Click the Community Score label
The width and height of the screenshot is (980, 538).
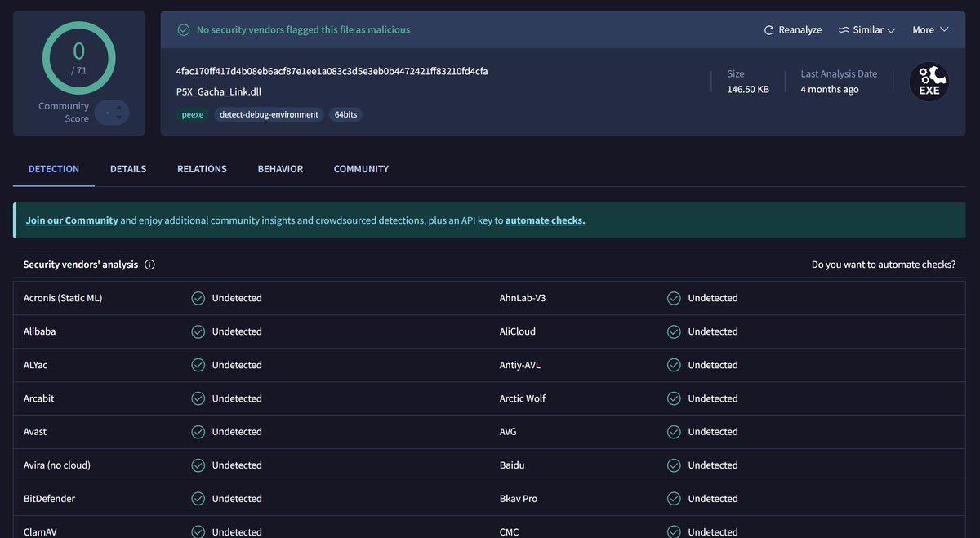(x=64, y=113)
